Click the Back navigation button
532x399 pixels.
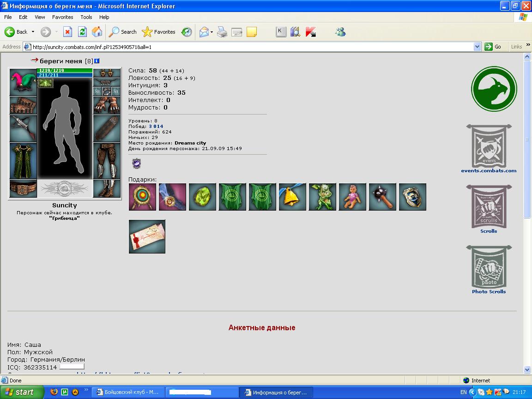(x=16, y=32)
